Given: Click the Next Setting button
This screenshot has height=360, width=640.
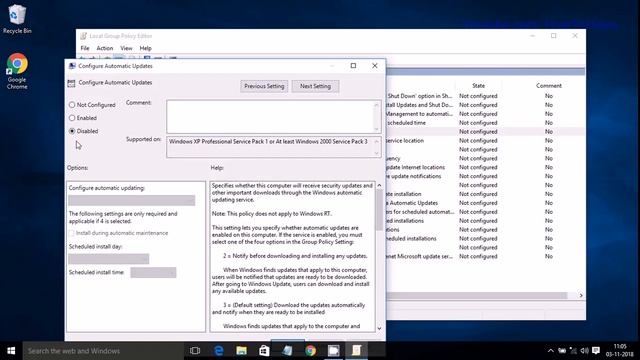Looking at the screenshot, I should point(315,86).
